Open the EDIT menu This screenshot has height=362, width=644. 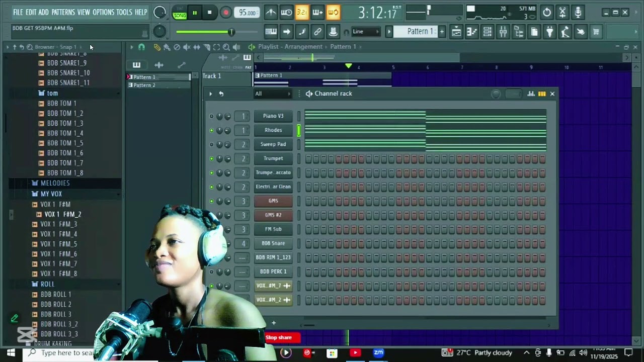[31, 12]
